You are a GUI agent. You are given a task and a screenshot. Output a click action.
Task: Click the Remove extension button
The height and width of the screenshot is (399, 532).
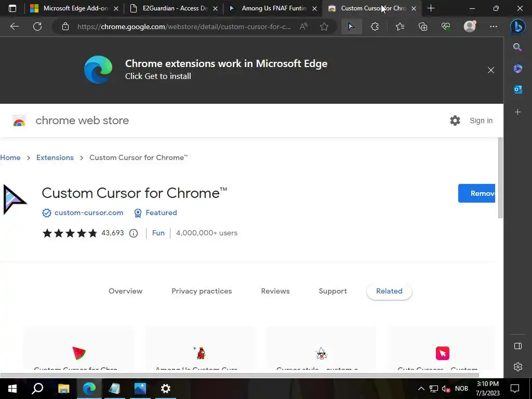click(x=476, y=193)
